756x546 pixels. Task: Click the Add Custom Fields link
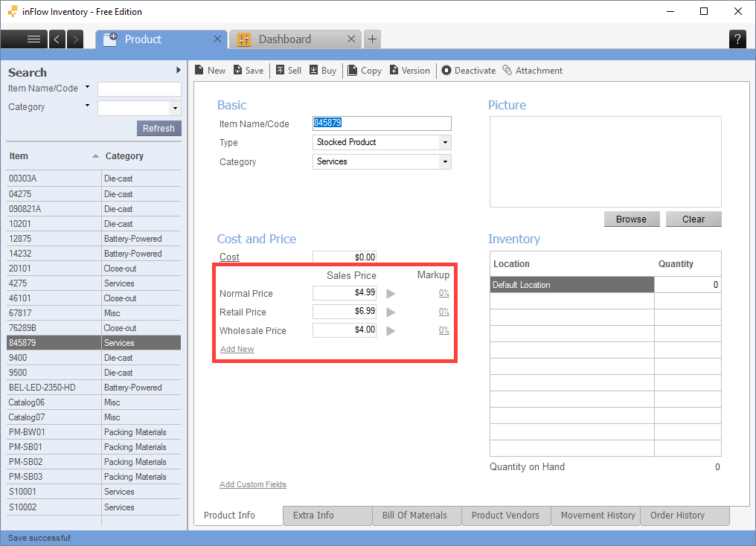click(x=253, y=484)
